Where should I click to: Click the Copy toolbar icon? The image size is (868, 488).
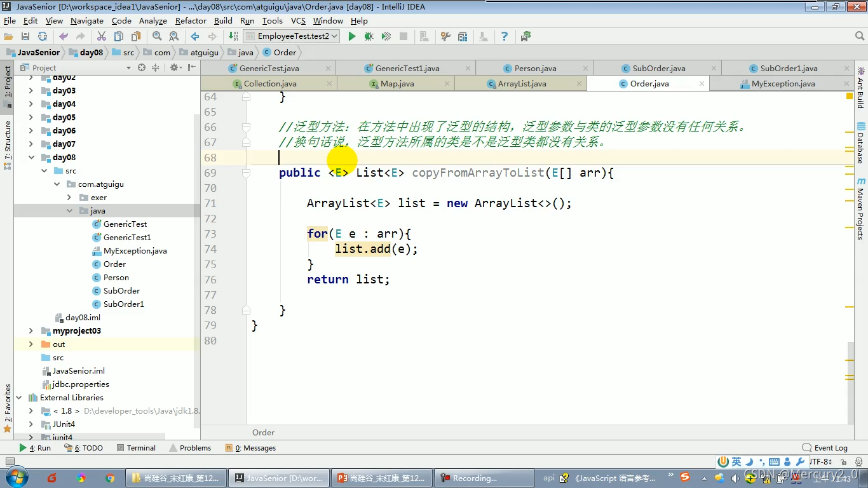(x=119, y=36)
